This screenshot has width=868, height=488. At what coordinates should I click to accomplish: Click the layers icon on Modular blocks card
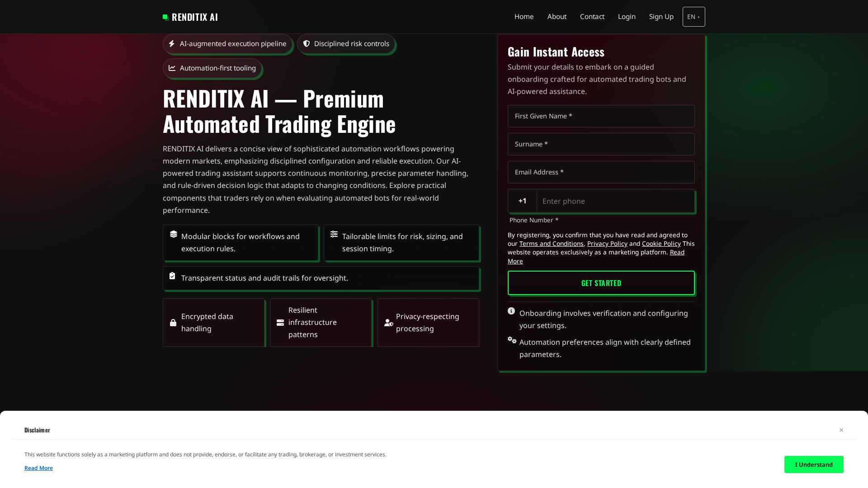pyautogui.click(x=174, y=234)
